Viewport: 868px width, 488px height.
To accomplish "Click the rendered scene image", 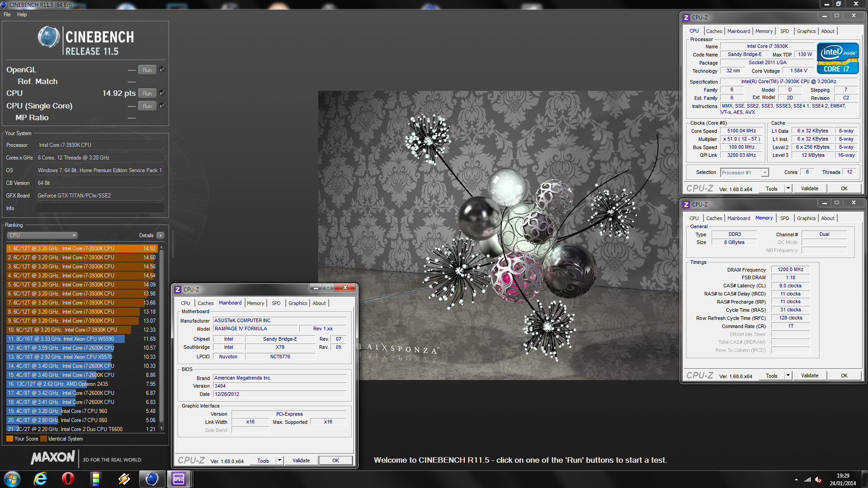I will (498, 235).
